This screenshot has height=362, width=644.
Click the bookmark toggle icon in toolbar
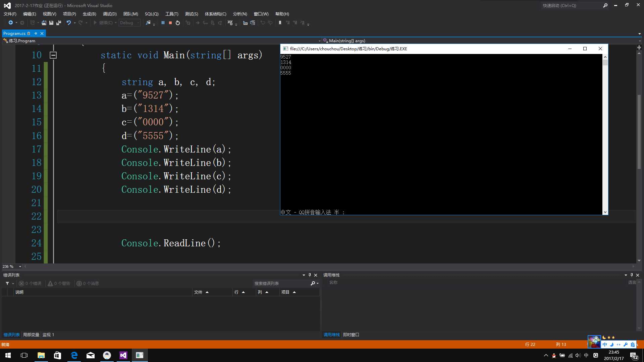[280, 23]
